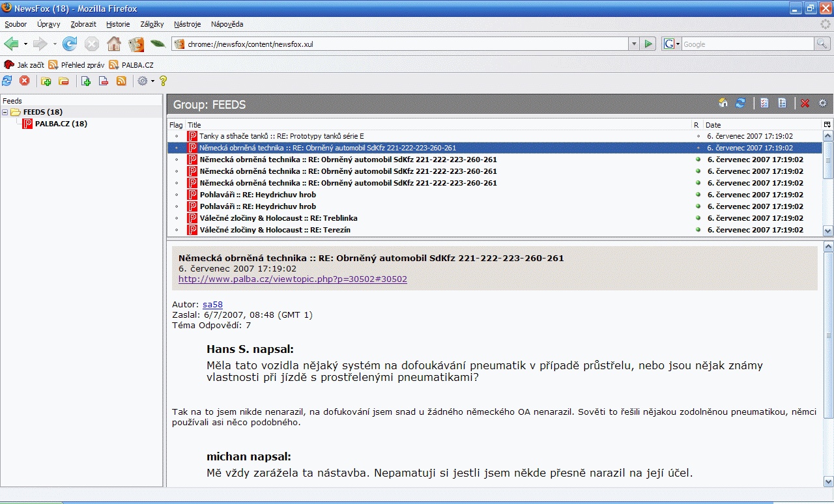Viewport: 834px width, 504px height.
Task: Open NewsFox help question mark icon
Action: point(163,81)
